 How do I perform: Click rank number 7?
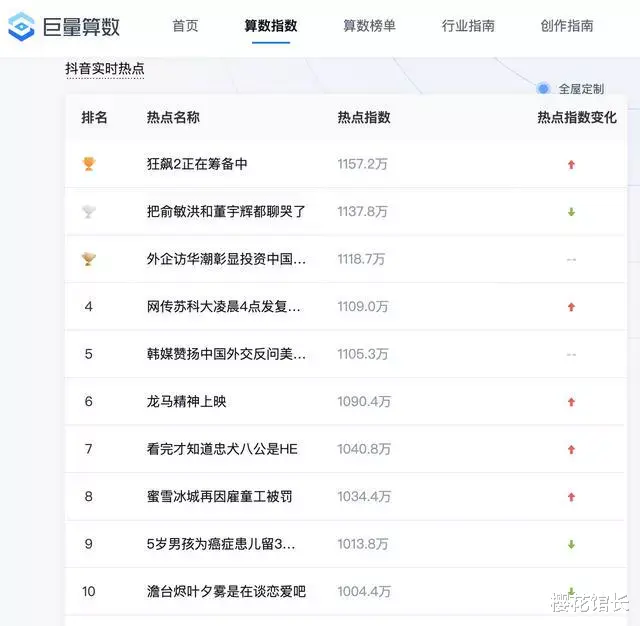[x=89, y=449]
